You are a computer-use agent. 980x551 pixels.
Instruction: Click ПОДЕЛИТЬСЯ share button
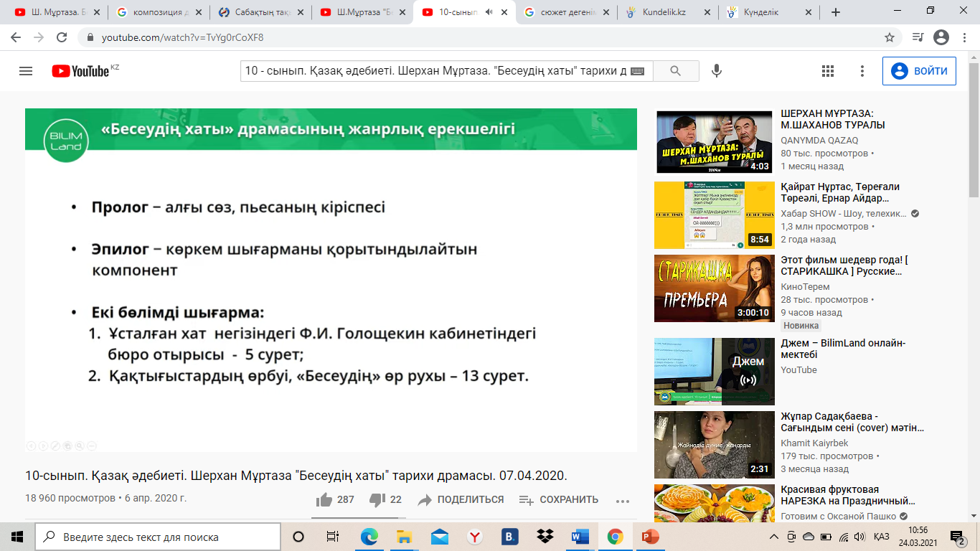pos(461,500)
